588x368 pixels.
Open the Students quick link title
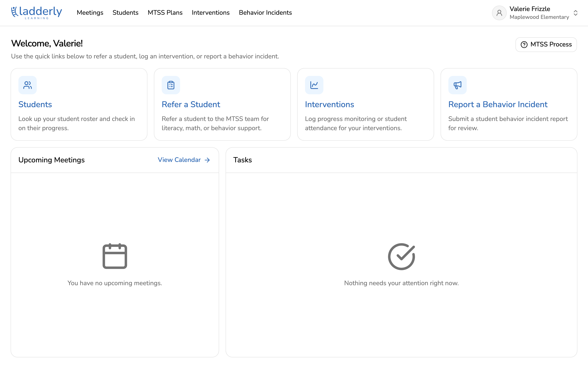pos(35,104)
